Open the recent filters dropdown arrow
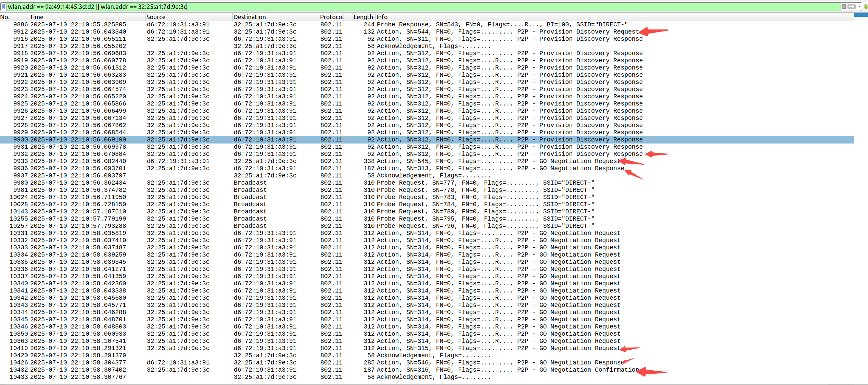The height and width of the screenshot is (385, 868). click(859, 7)
